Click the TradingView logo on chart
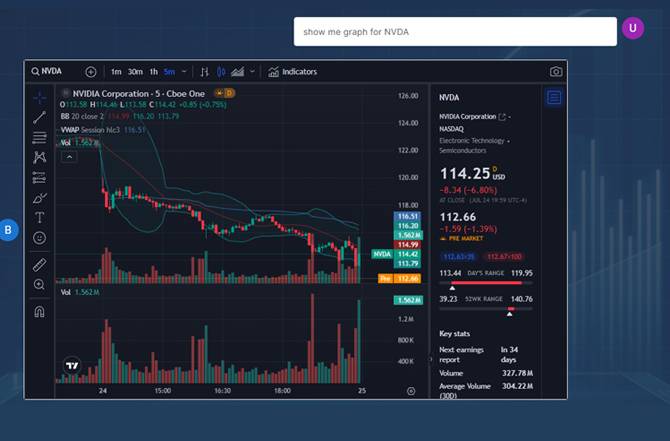Viewport: 670px width, 441px height. (72, 366)
